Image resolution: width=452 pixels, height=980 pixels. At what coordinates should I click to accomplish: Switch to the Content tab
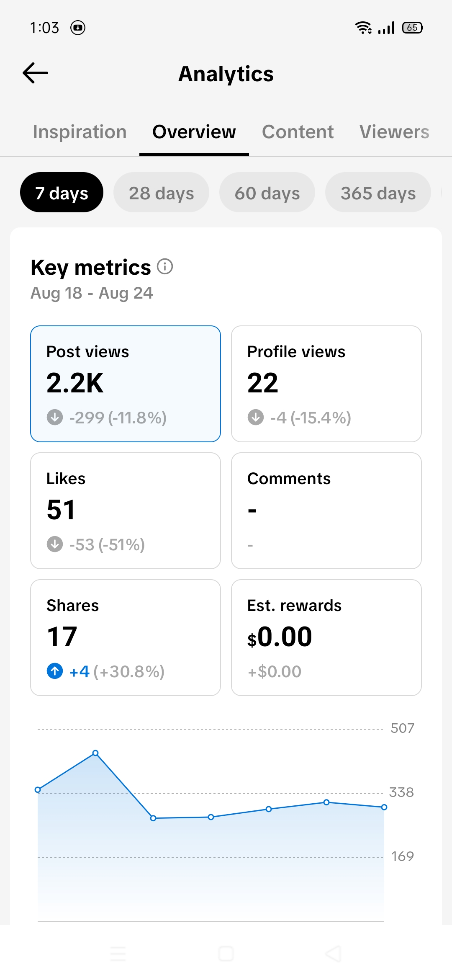298,132
